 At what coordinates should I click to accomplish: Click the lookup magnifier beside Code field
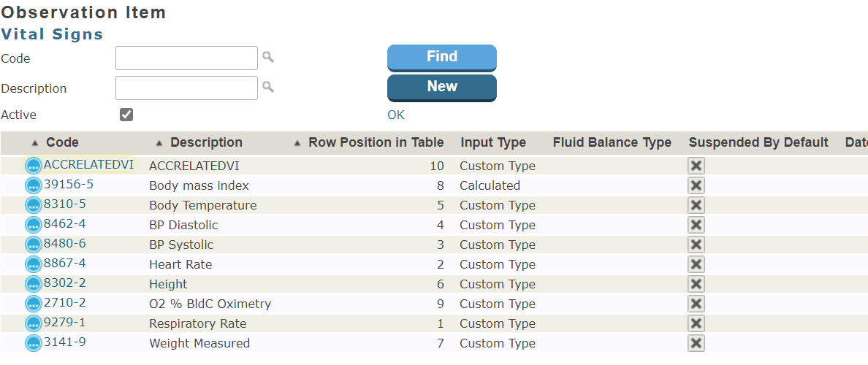[268, 57]
